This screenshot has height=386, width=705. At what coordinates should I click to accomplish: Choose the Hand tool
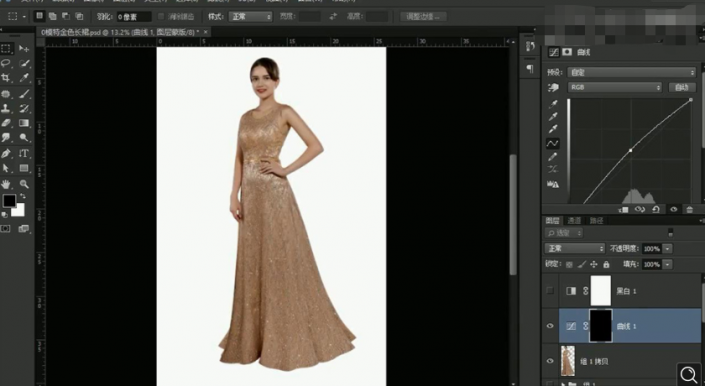pyautogui.click(x=6, y=184)
